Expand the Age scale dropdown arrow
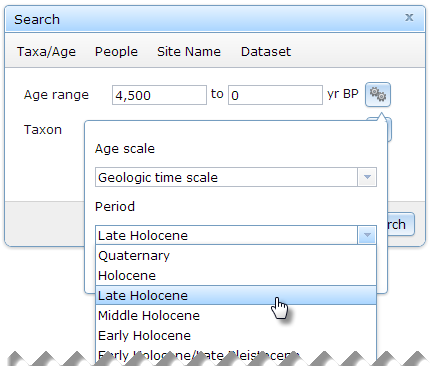The image size is (433, 366). click(367, 177)
